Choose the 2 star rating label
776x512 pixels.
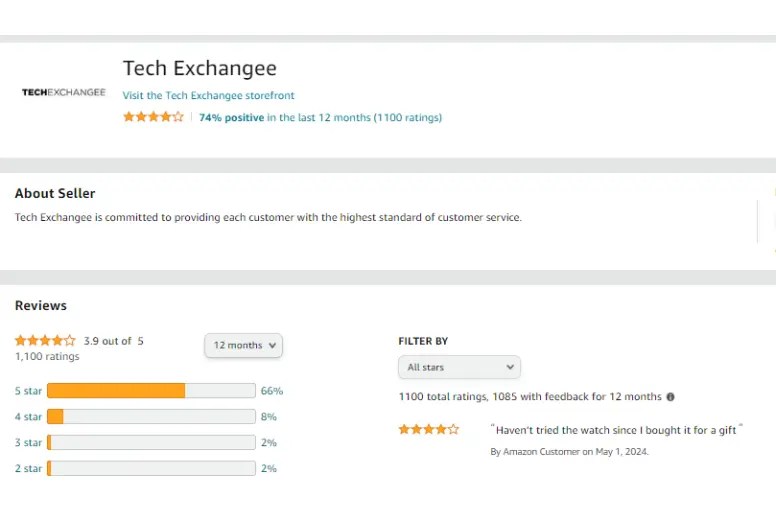point(28,469)
